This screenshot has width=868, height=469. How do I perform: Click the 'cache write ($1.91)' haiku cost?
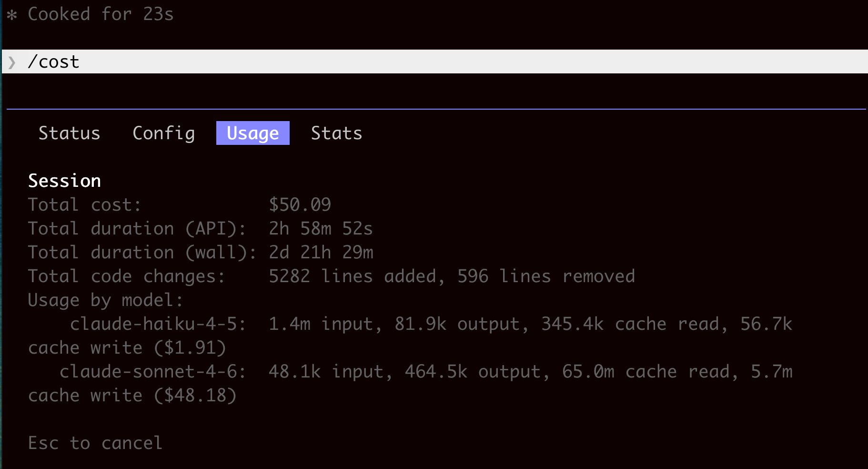tap(127, 347)
